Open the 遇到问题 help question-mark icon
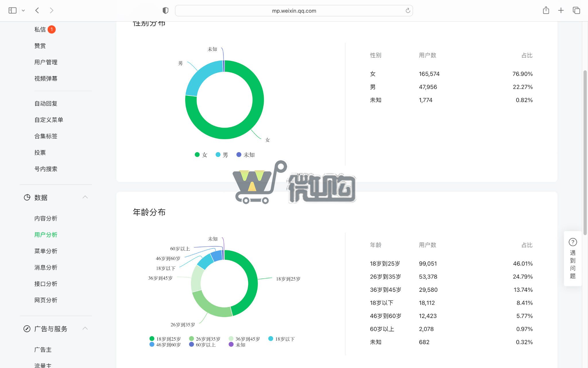The width and height of the screenshot is (588, 368). coord(573,242)
